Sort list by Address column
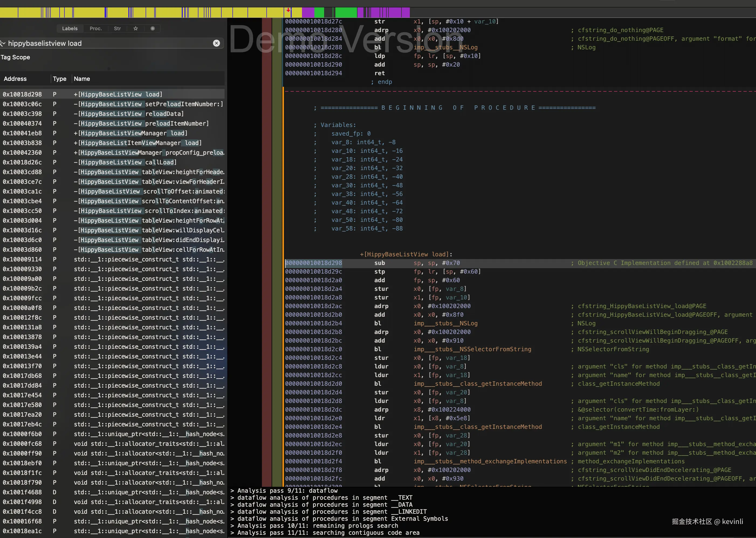This screenshot has height=538, width=756. [x=15, y=79]
